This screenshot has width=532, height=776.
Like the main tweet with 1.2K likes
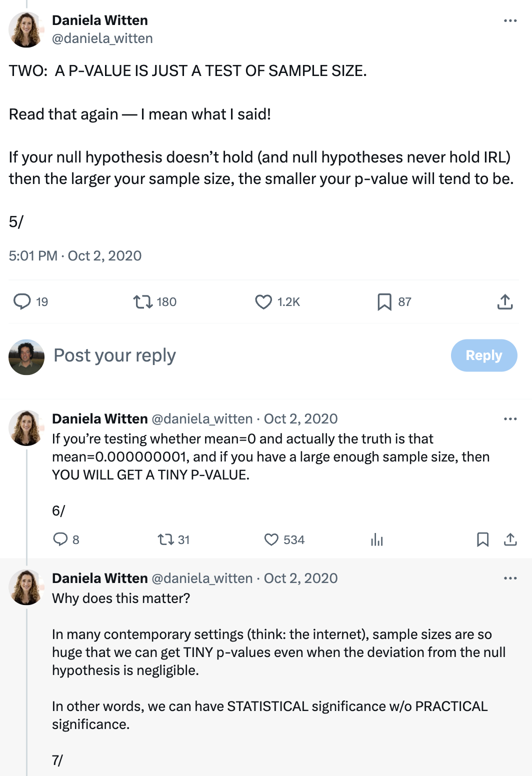tap(263, 301)
